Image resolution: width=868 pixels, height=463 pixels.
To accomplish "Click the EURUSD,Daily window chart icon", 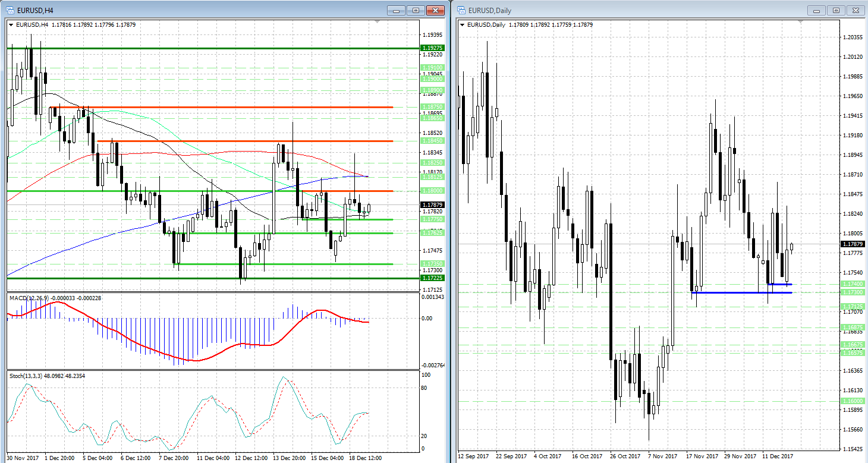I will [461, 10].
